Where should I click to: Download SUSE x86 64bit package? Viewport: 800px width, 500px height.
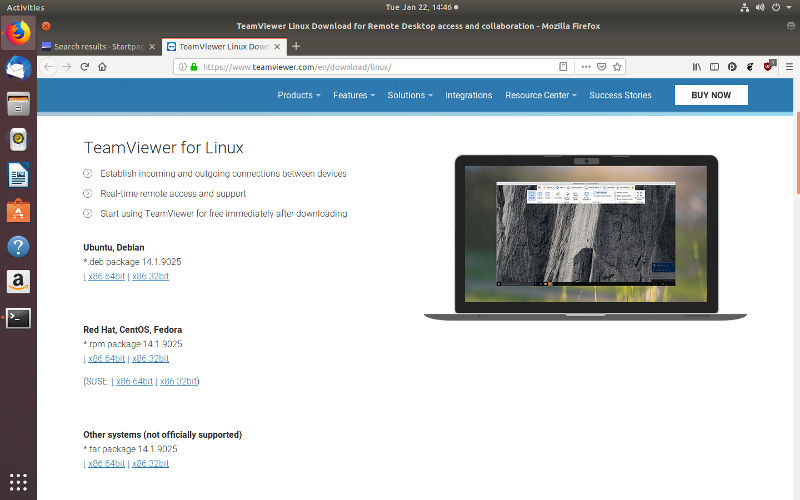(x=134, y=381)
